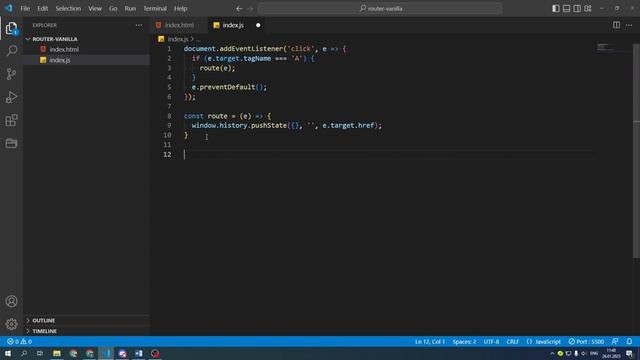The image size is (640, 360).
Task: Click the line number 12 gutter
Action: pyautogui.click(x=167, y=154)
